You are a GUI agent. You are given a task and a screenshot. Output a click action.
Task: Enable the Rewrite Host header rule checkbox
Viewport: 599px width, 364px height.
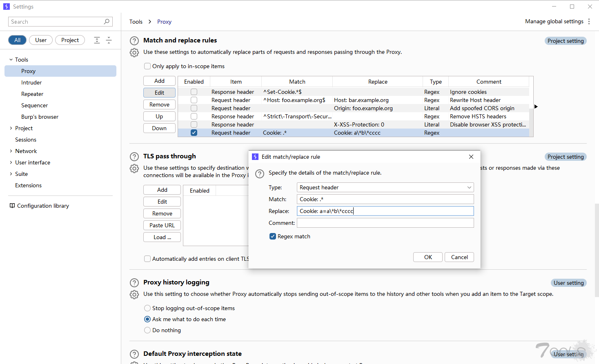pyautogui.click(x=194, y=100)
